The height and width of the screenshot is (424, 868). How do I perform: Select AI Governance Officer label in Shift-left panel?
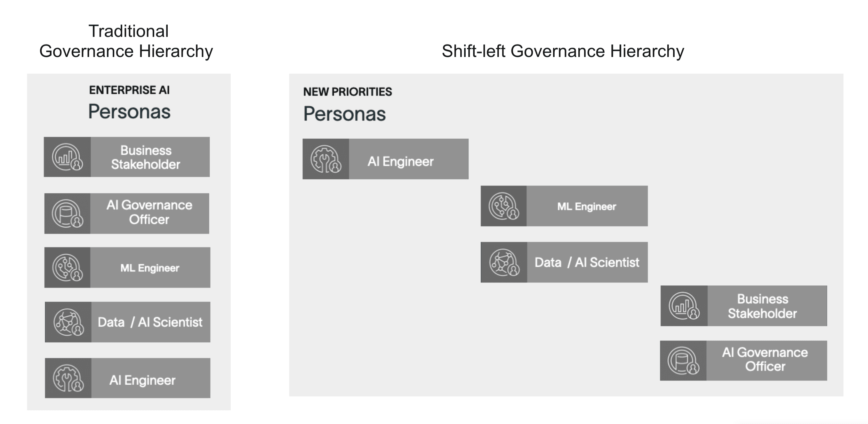[x=765, y=359]
